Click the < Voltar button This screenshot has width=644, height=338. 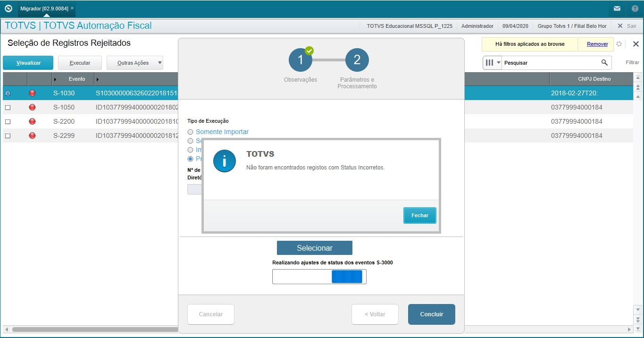375,314
